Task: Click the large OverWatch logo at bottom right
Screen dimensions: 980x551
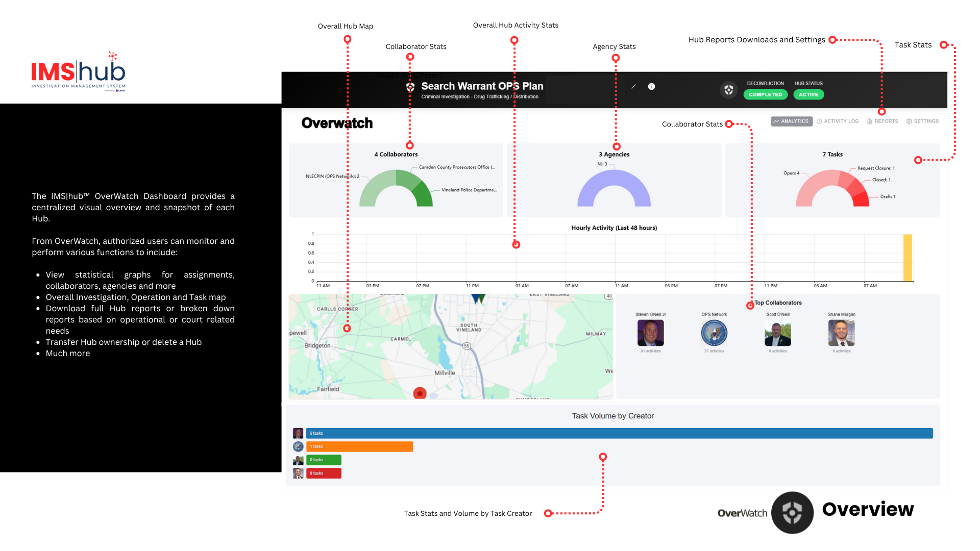Action: (792, 512)
